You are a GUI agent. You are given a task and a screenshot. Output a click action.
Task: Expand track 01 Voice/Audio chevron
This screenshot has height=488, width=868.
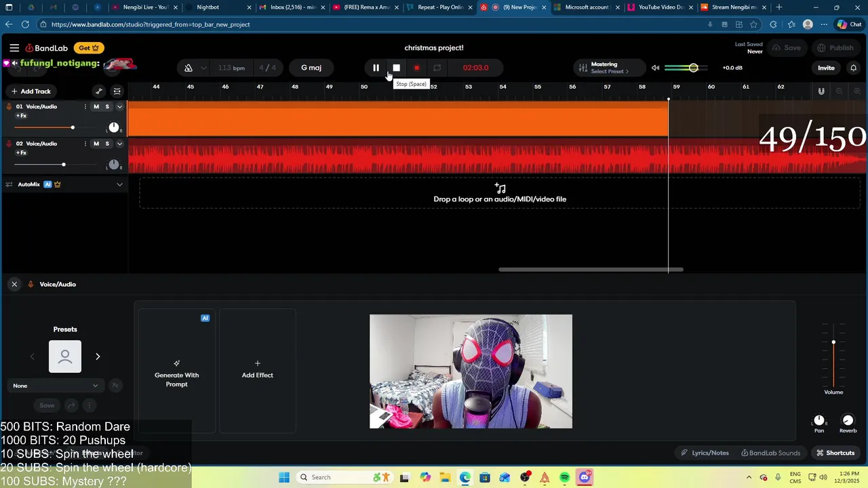click(x=119, y=106)
